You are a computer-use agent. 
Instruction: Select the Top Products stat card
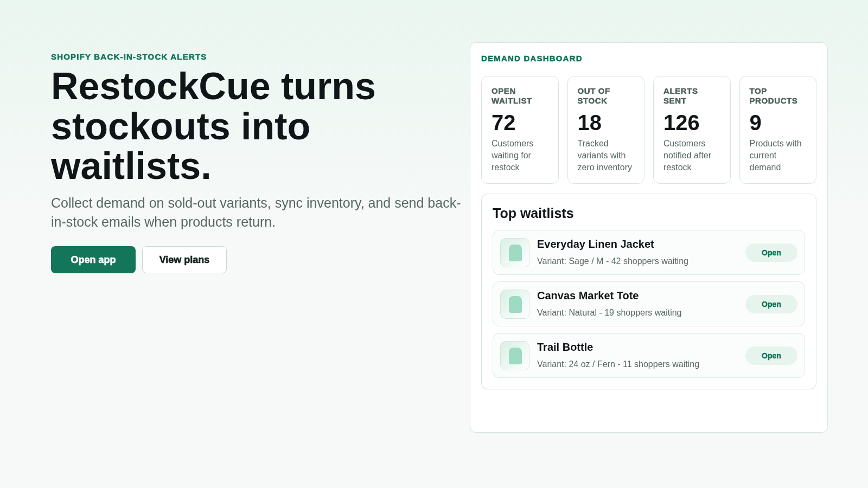click(x=778, y=130)
